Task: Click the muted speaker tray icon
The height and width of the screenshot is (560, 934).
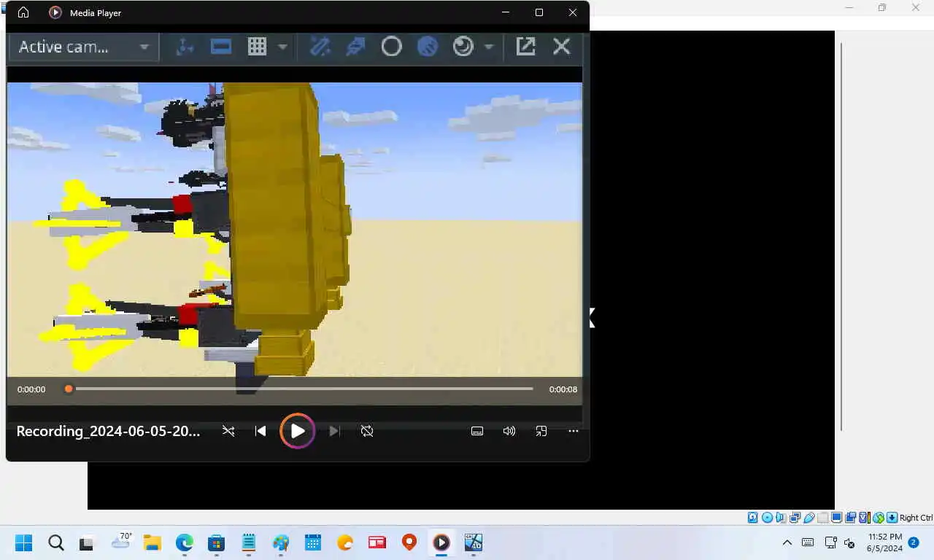Action: 849,542
